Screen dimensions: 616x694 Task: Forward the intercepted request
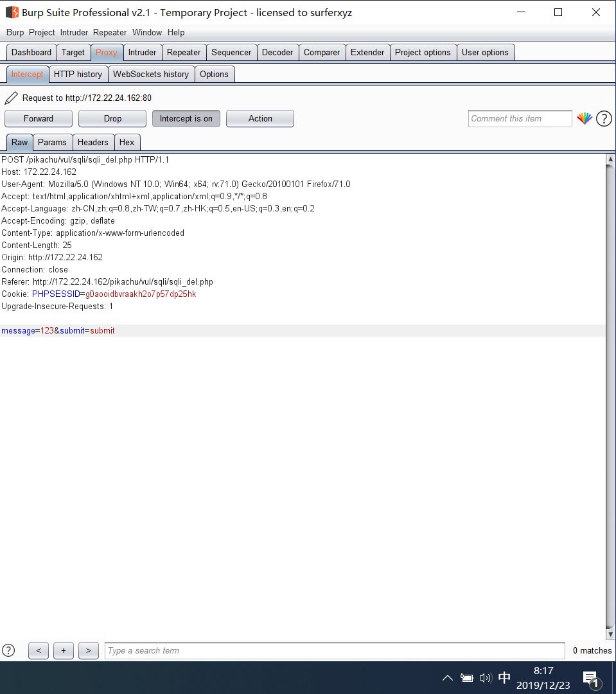click(39, 119)
